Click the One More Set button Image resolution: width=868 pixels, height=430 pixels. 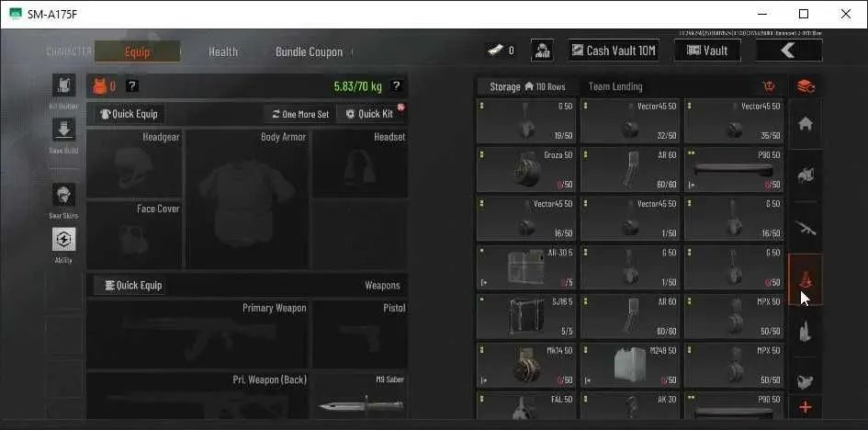point(299,114)
